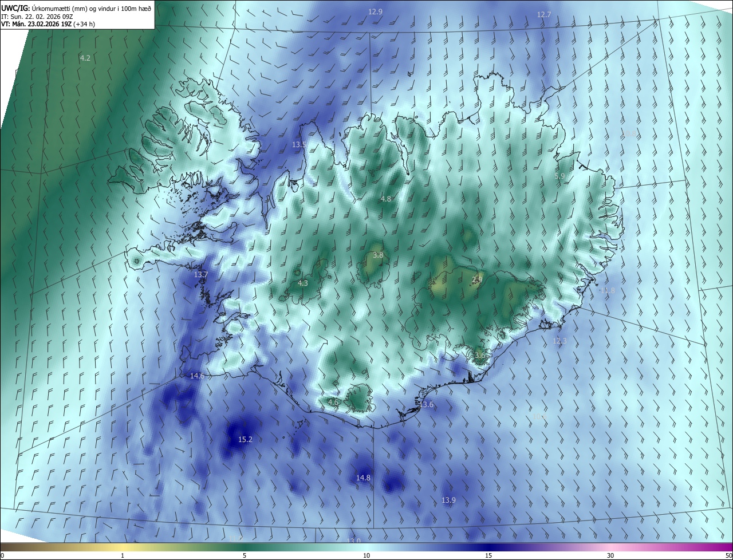Click the 4.3 value label
Image resolution: width=733 pixels, height=560 pixels.
(x=303, y=283)
